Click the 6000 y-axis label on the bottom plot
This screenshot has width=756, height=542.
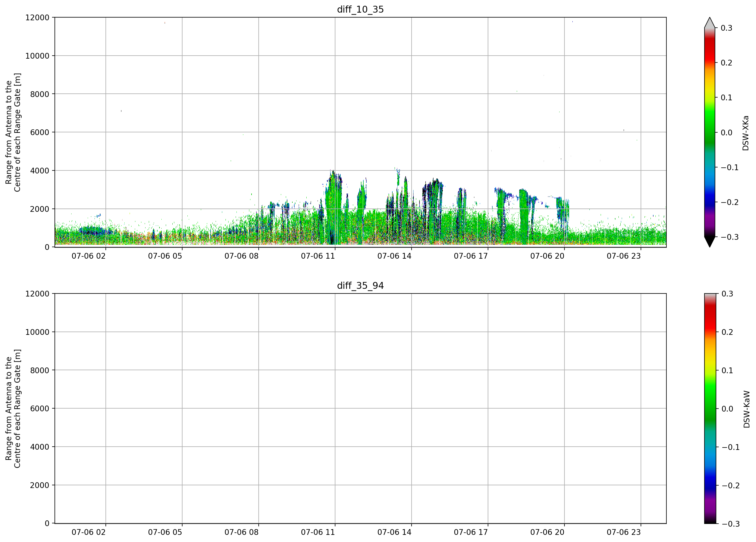(x=40, y=409)
